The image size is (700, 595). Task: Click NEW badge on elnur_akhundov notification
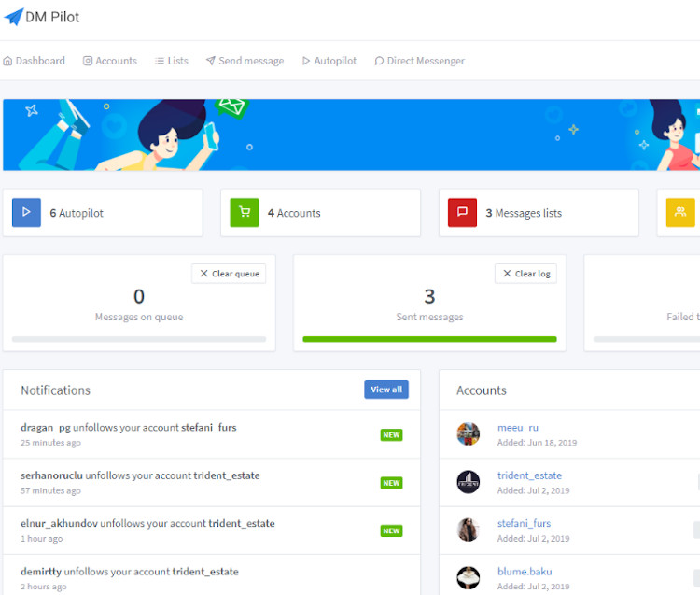[391, 531]
